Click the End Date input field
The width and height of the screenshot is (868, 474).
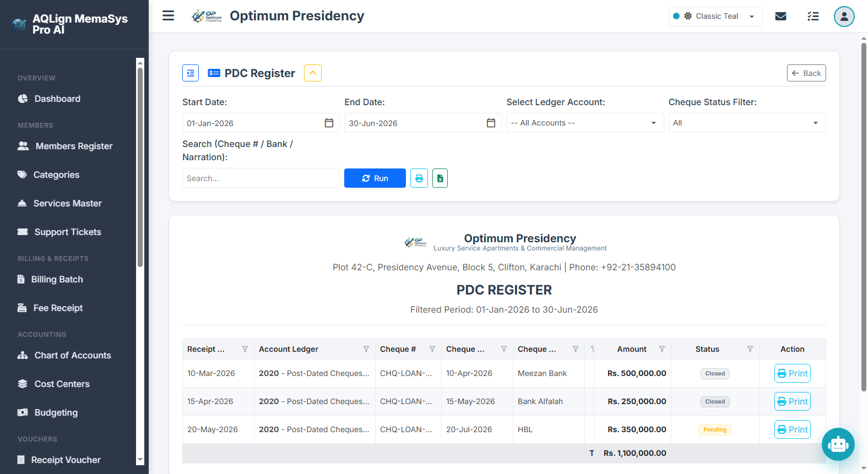(x=423, y=123)
